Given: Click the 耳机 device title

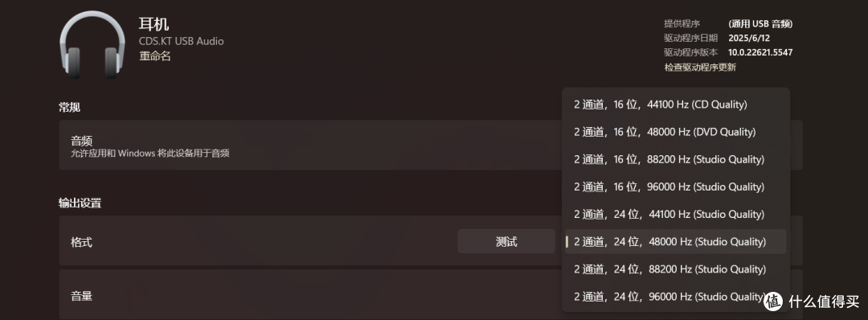Looking at the screenshot, I should 154,24.
